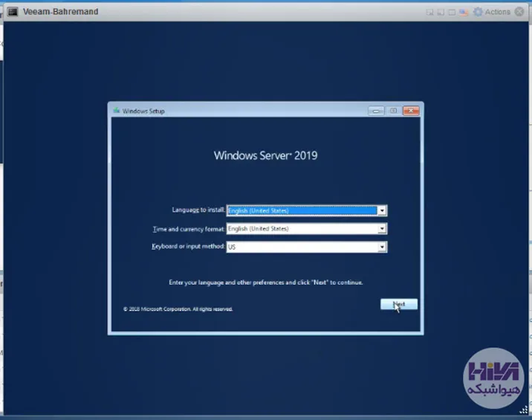Click the console icon beside Veeam-Bahremand title
The width and height of the screenshot is (532, 420).
(x=13, y=12)
